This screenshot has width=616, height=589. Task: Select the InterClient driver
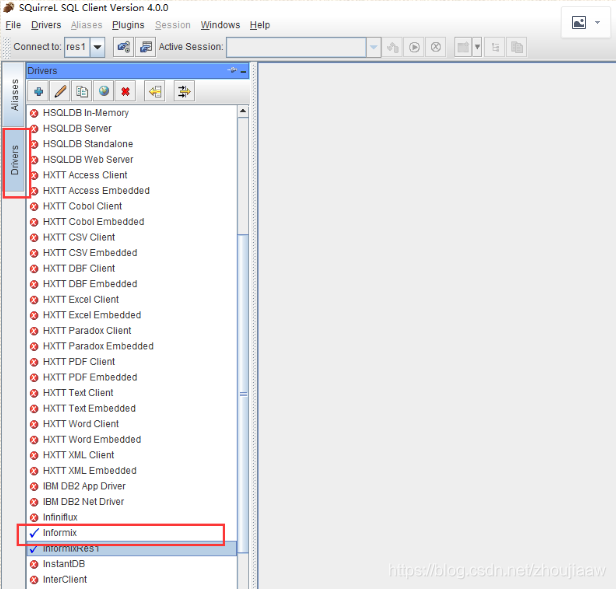pyautogui.click(x=132, y=579)
